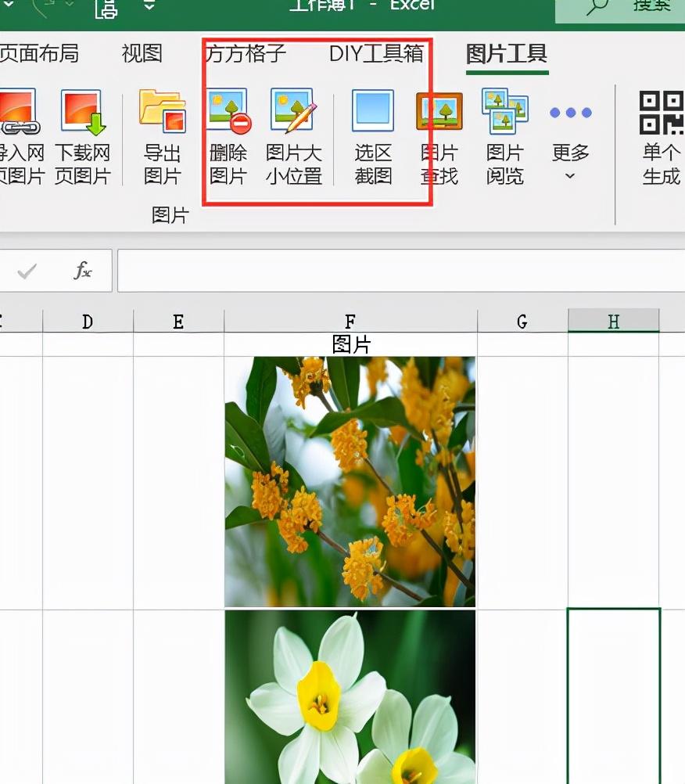685x784 pixels.
Task: Select column E header
Action: point(178,321)
